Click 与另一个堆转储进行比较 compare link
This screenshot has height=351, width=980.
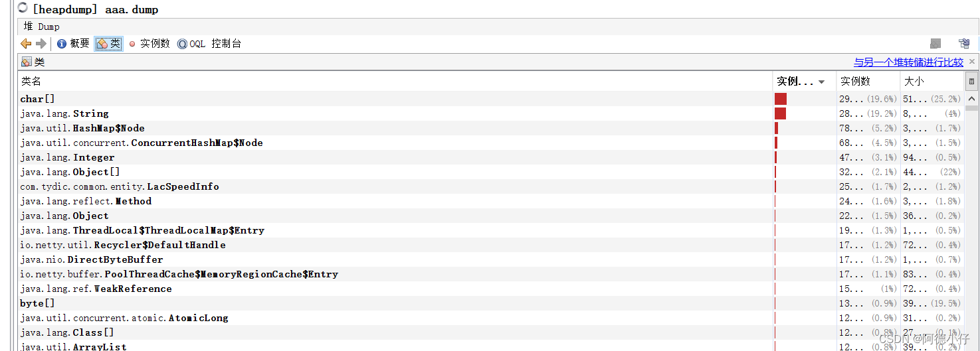tap(908, 62)
